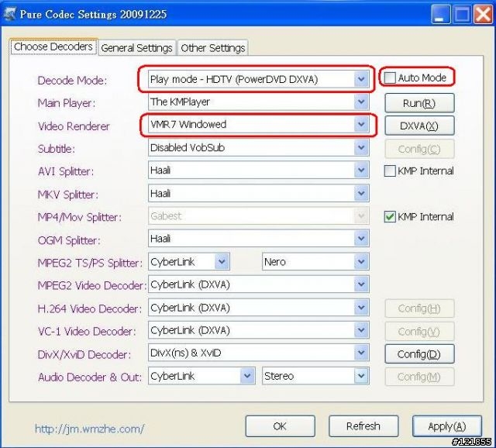Switch to the Choose Decoders tab

coord(53,47)
